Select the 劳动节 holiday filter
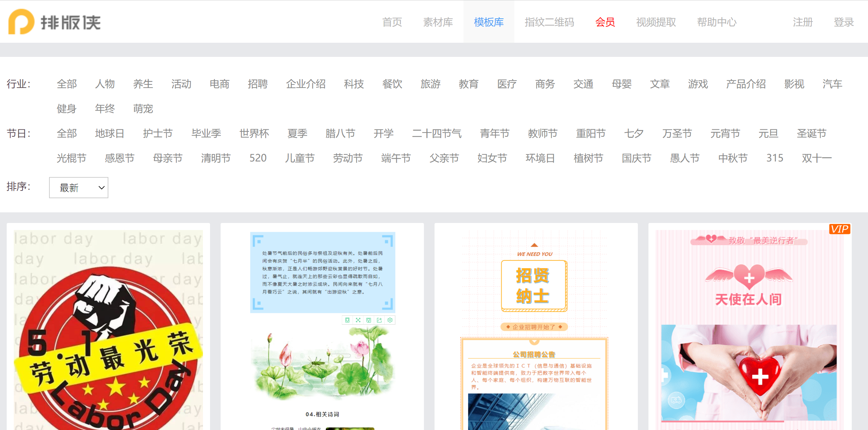The width and height of the screenshot is (868, 430). point(348,158)
